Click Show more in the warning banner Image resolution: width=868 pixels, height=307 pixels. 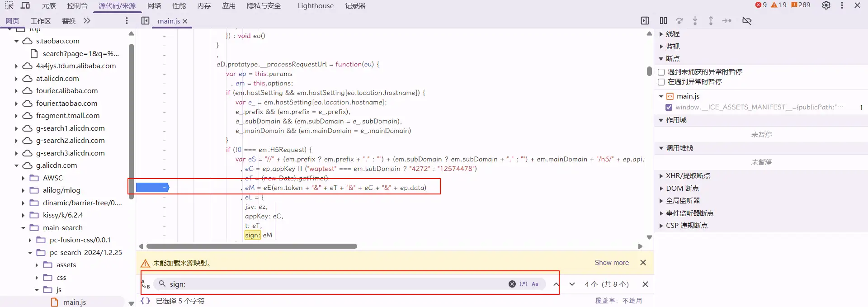(x=612, y=263)
